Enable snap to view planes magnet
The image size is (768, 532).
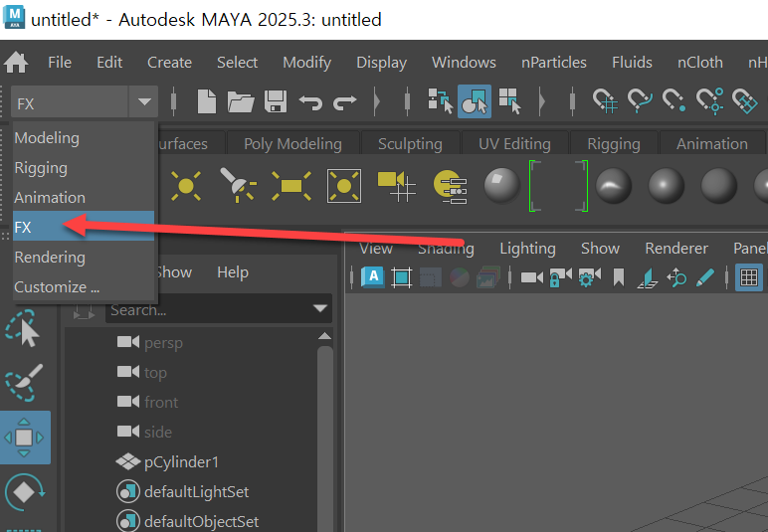744,101
